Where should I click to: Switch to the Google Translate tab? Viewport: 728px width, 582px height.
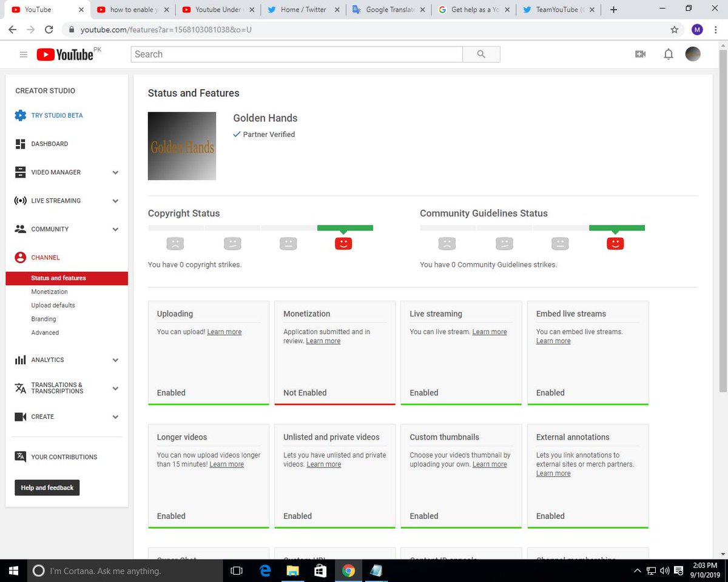click(389, 10)
